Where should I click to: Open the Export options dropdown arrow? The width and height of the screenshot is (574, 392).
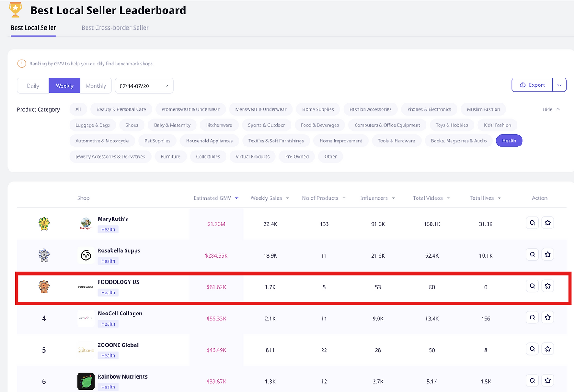560,85
